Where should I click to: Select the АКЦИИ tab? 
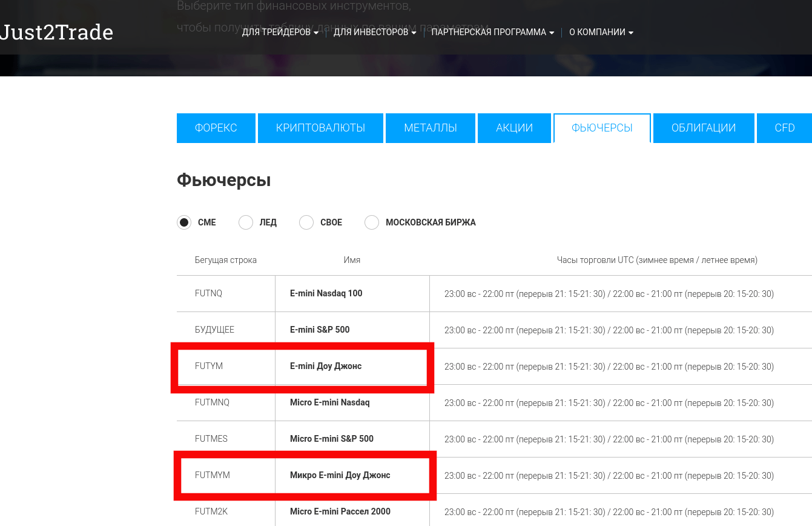click(514, 128)
